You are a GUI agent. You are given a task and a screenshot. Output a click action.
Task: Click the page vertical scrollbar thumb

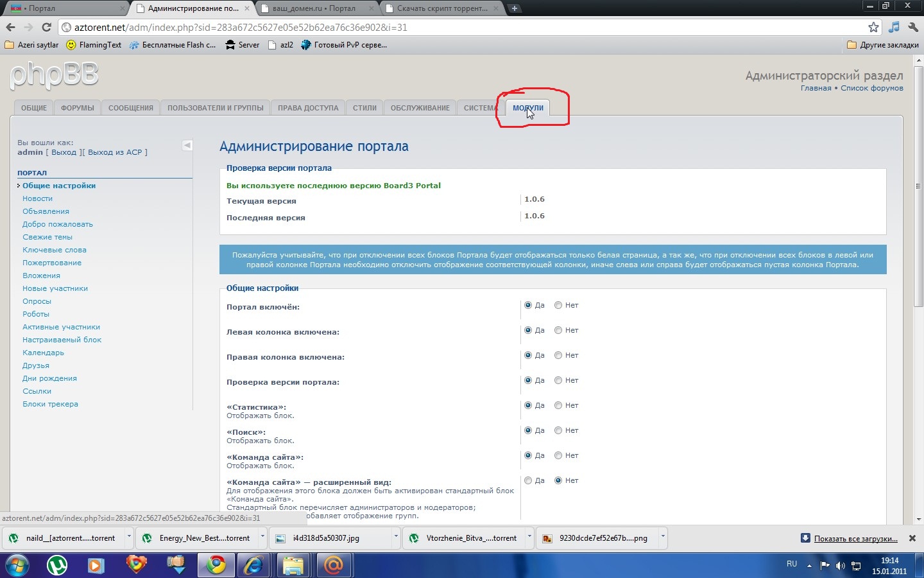coord(918,186)
